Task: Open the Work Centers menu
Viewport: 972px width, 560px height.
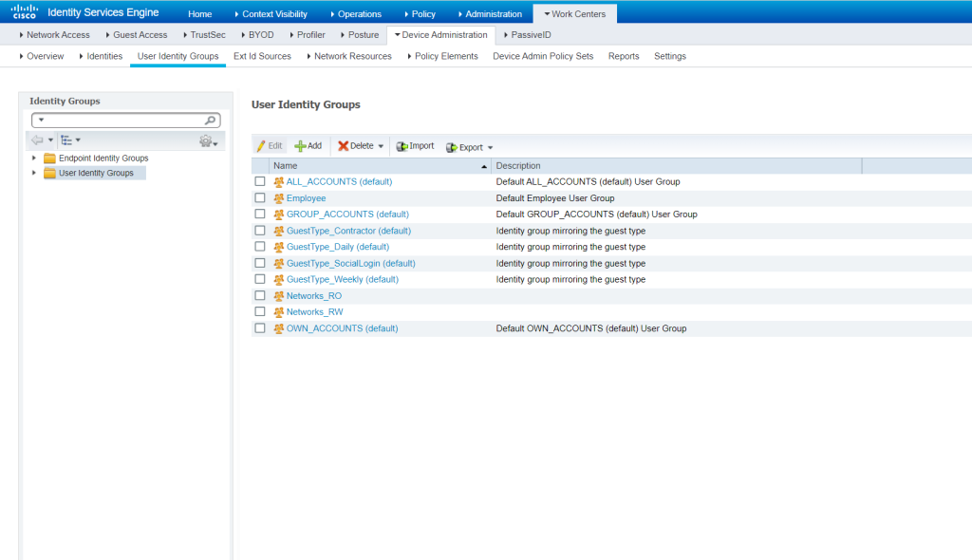Action: click(x=574, y=13)
